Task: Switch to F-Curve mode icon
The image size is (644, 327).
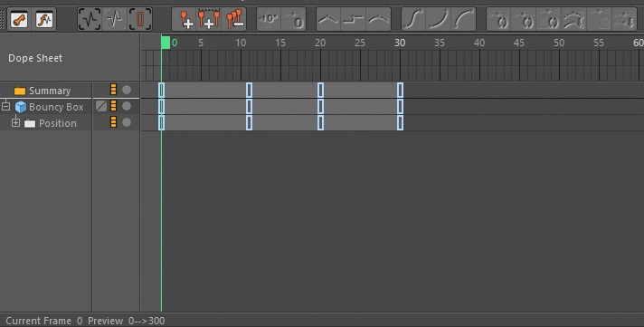Action: click(44, 19)
